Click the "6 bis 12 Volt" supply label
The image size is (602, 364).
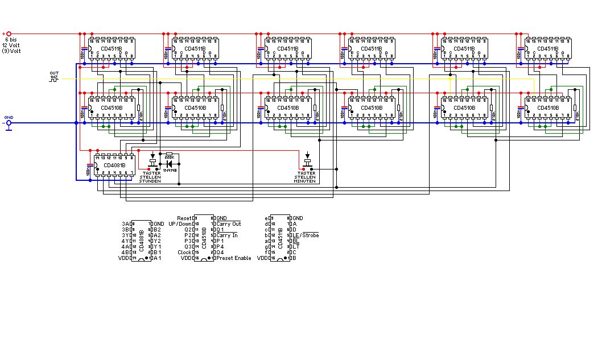(x=12, y=45)
